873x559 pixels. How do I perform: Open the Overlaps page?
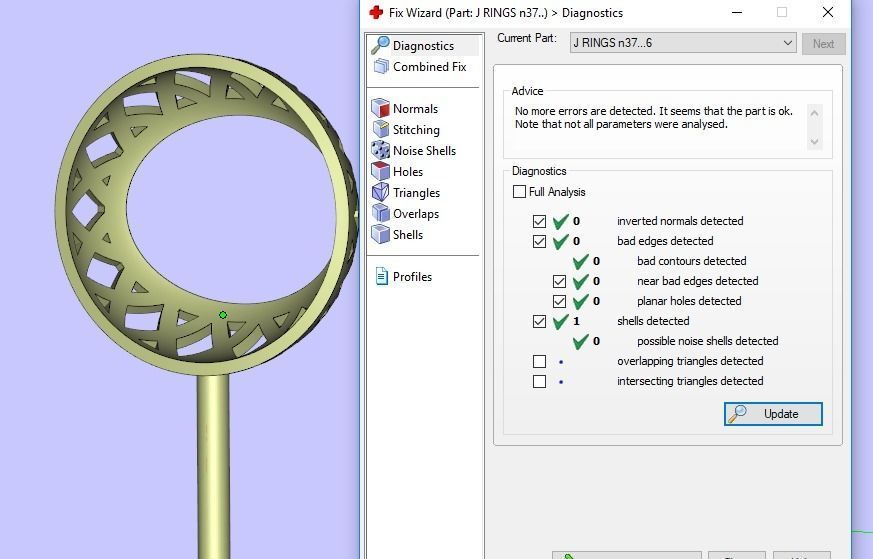(416, 214)
